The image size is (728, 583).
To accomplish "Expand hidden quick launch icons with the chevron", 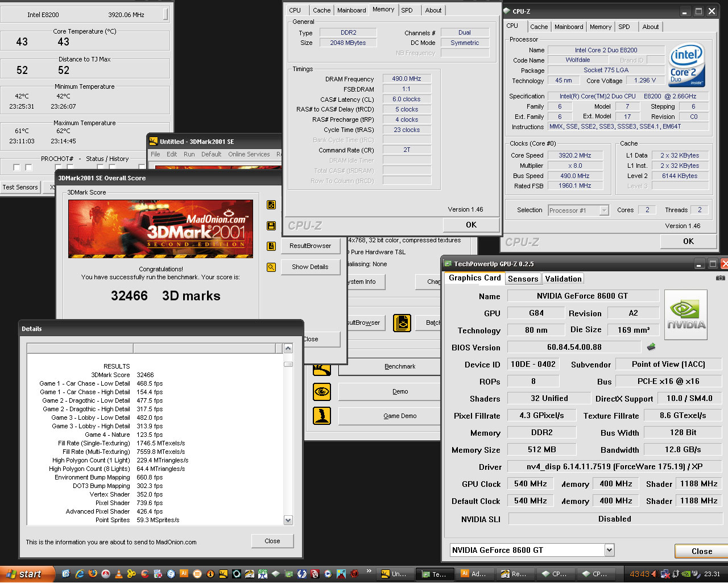I will click(370, 571).
